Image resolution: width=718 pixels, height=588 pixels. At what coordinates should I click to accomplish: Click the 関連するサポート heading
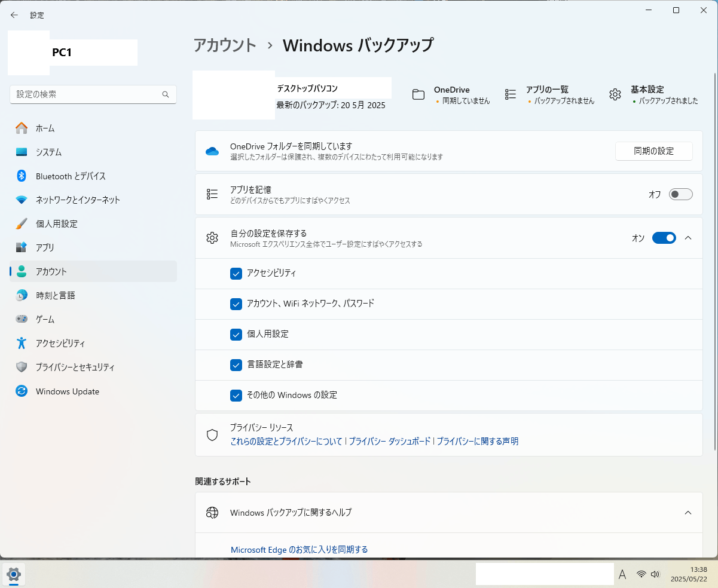223,481
